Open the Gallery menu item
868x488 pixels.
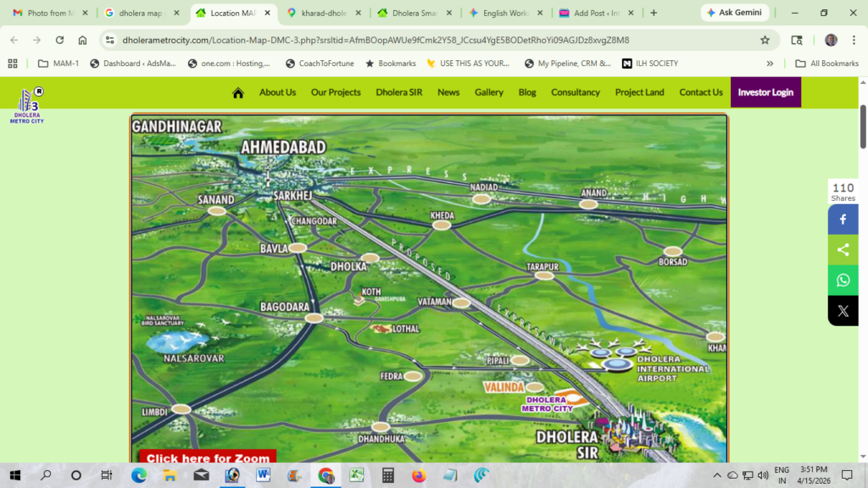pyautogui.click(x=489, y=92)
